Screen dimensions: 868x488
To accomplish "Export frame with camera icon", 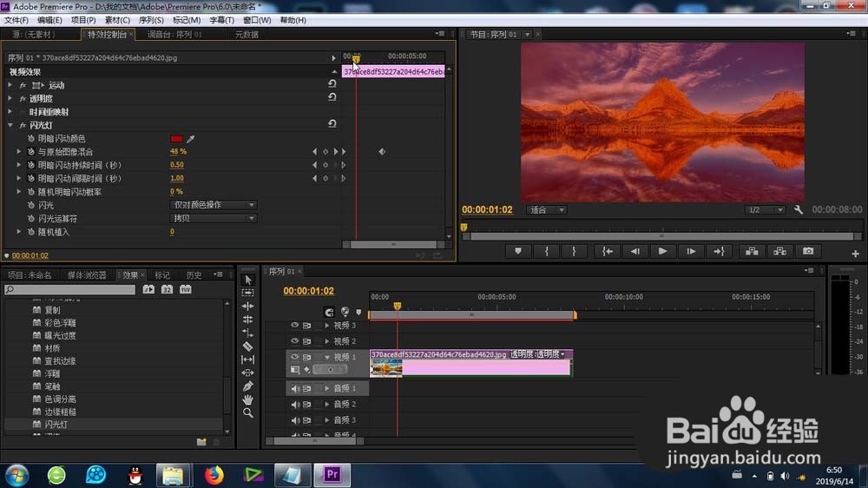I will pyautogui.click(x=808, y=252).
